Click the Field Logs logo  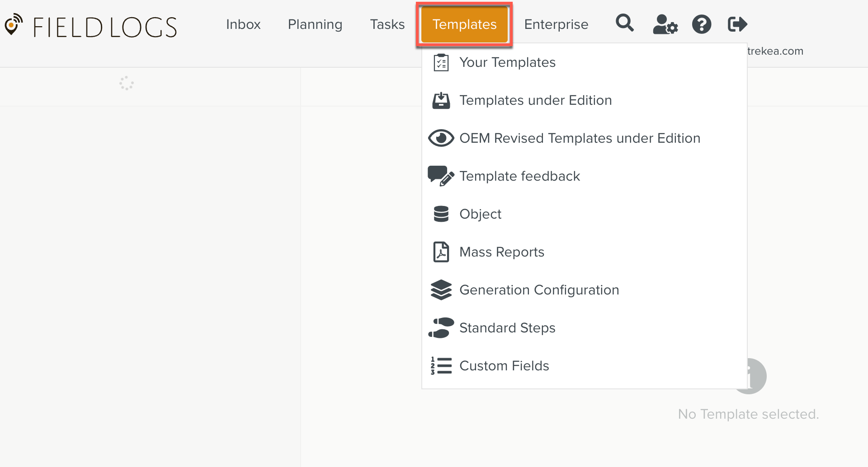pos(91,25)
